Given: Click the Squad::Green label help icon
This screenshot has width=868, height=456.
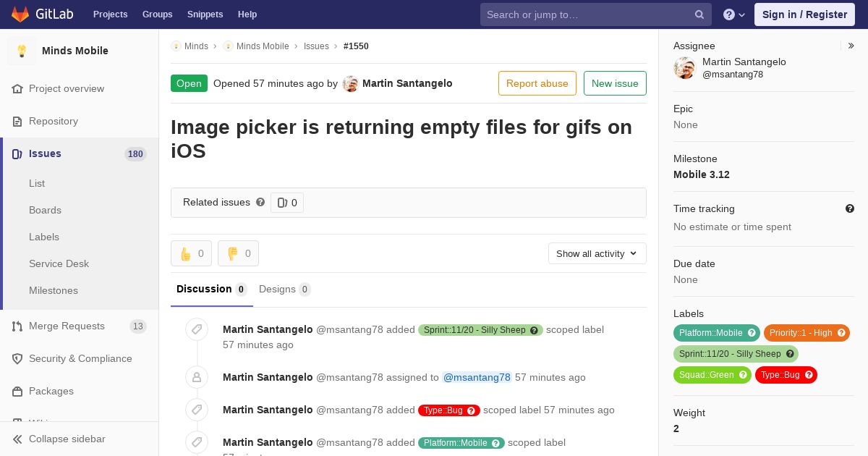Looking at the screenshot, I should (743, 375).
